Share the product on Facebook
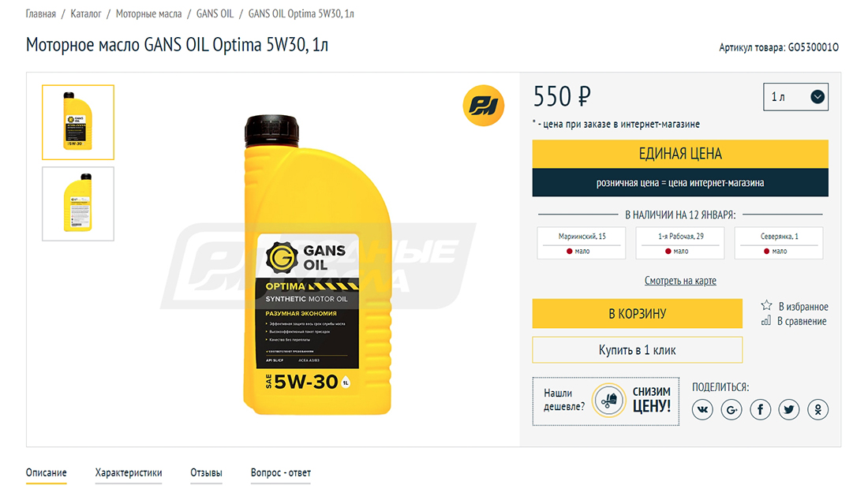The height and width of the screenshot is (496, 868). point(760,410)
